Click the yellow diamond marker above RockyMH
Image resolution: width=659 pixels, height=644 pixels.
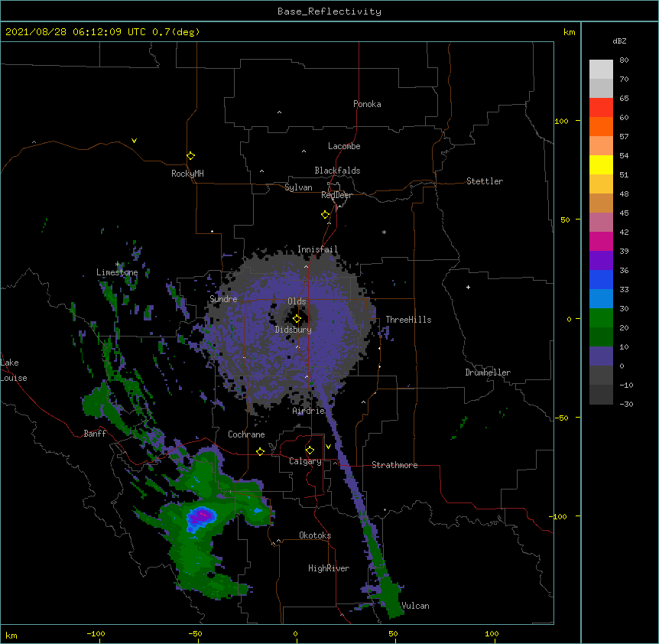point(190,156)
